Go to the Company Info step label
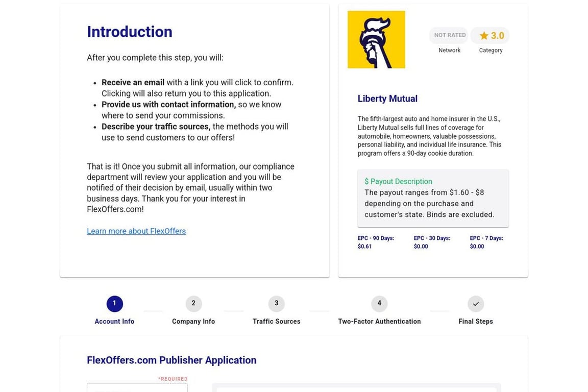The height and width of the screenshot is (392, 588). click(x=193, y=322)
